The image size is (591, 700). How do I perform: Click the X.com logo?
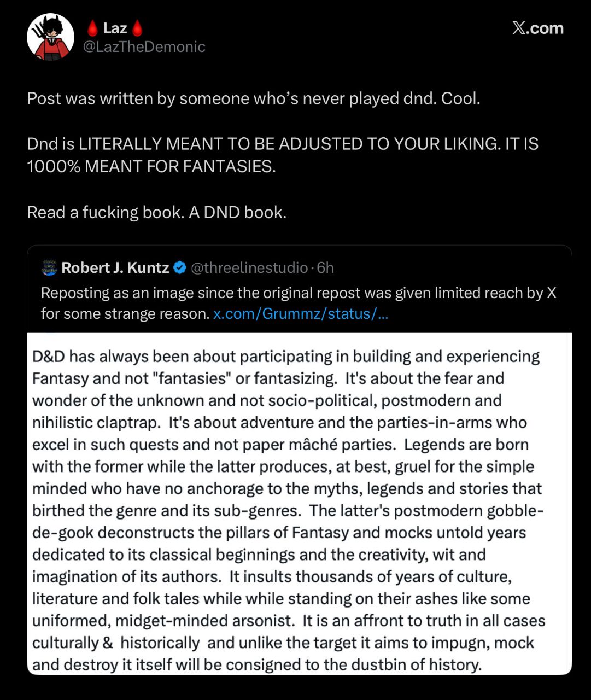pyautogui.click(x=538, y=28)
